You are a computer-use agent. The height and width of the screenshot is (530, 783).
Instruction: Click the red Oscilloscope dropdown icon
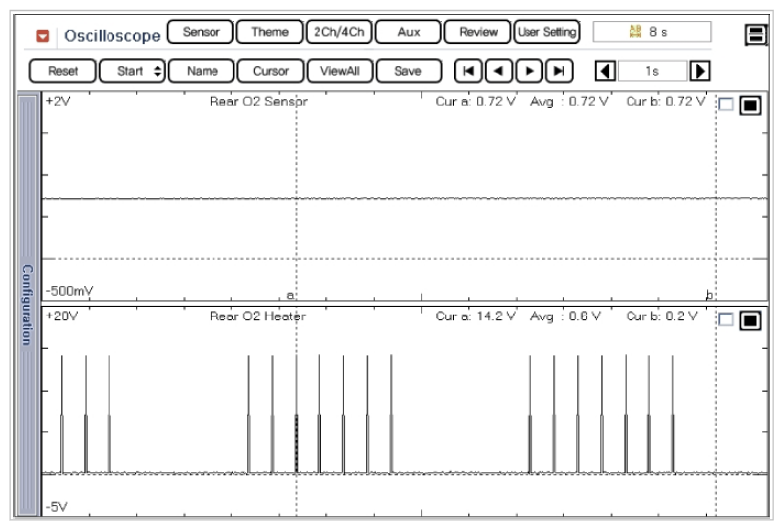point(43,35)
